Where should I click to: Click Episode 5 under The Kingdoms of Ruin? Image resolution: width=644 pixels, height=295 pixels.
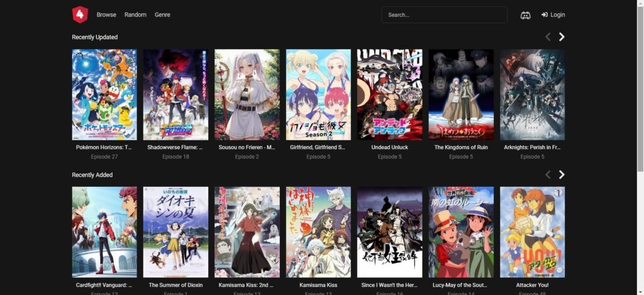(461, 157)
